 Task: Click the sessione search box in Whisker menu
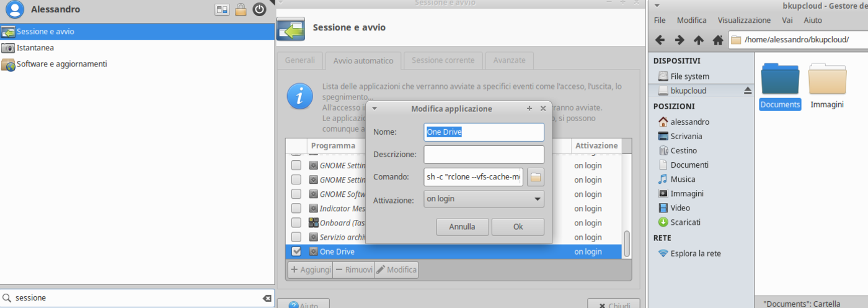coord(137,298)
